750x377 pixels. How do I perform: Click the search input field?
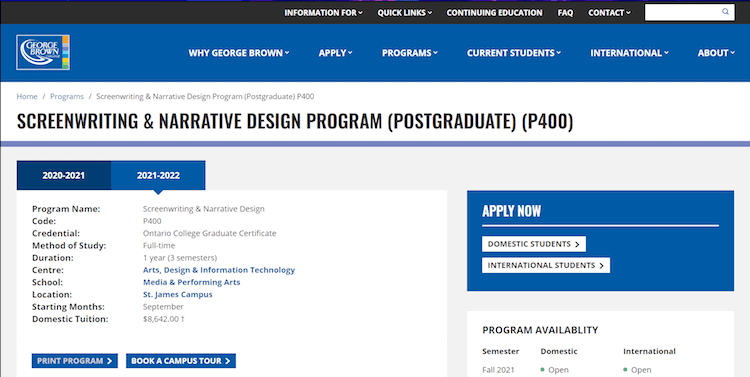click(689, 12)
